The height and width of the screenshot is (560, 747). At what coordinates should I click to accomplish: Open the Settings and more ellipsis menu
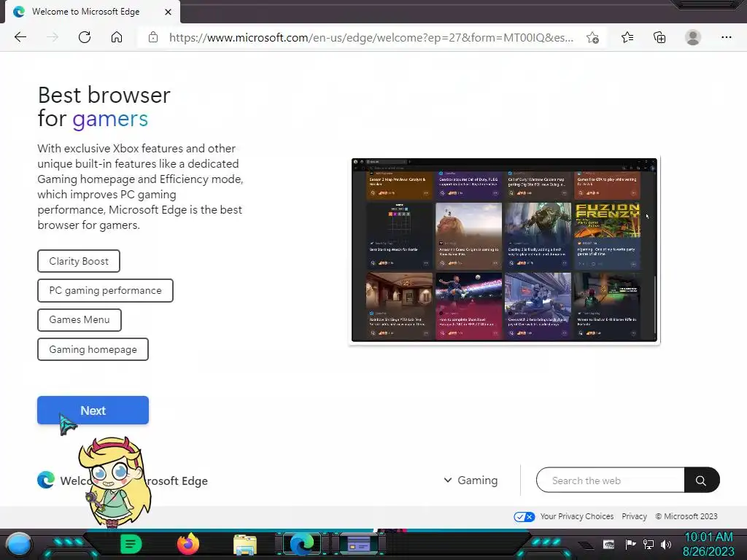[726, 37]
